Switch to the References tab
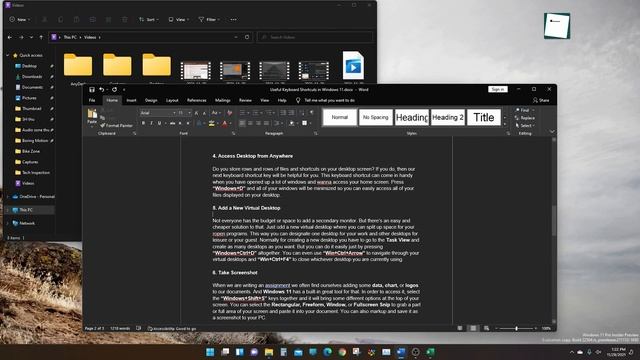 point(197,100)
